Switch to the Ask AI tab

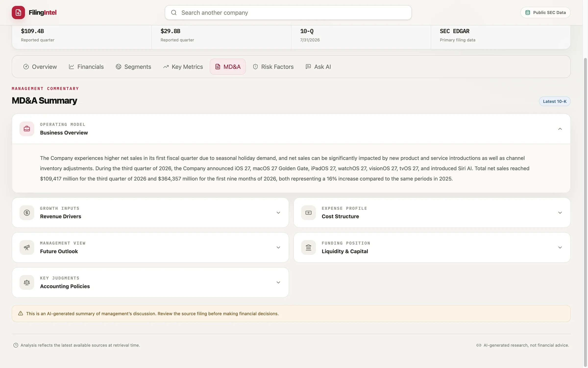pyautogui.click(x=318, y=67)
